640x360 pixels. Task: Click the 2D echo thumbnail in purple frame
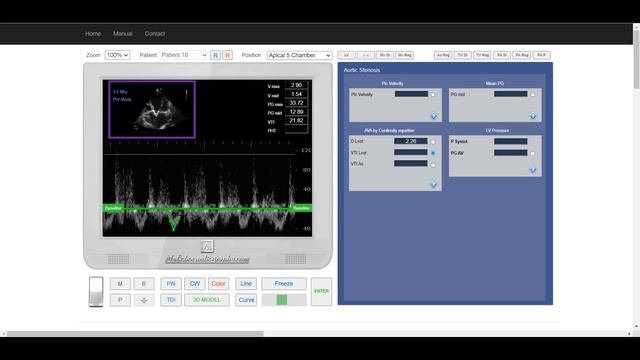point(152,110)
